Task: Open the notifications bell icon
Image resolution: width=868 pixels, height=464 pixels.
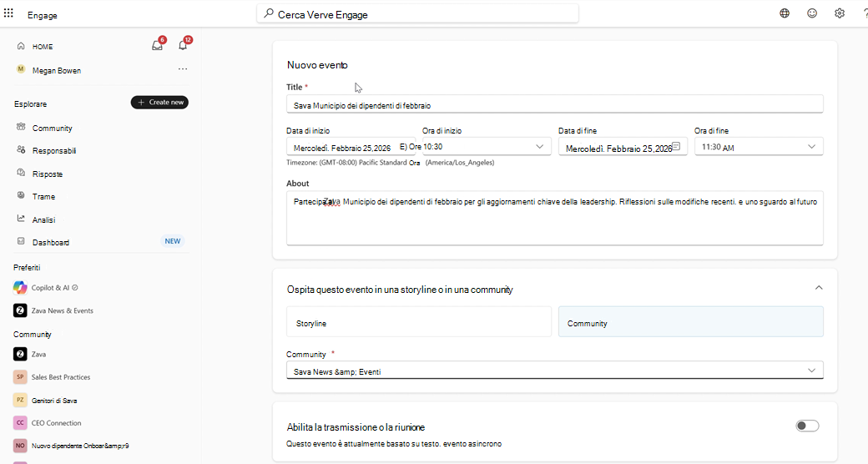Action: click(184, 45)
